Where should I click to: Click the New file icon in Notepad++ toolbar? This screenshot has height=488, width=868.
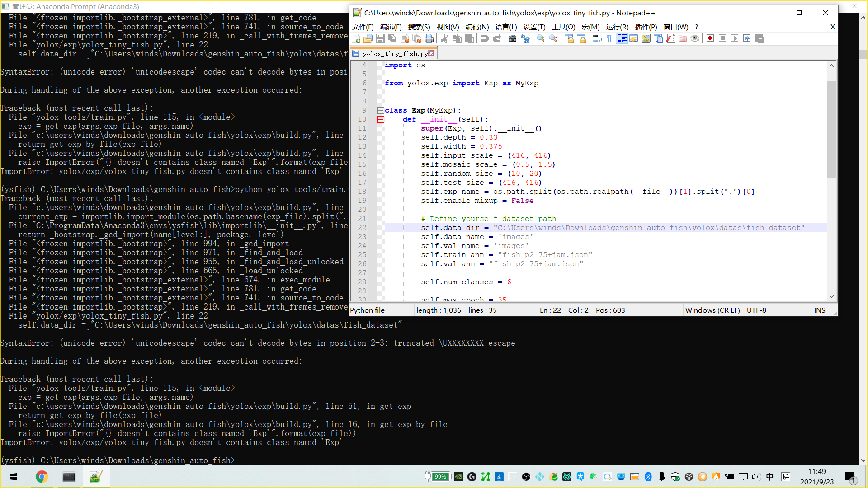pos(356,39)
